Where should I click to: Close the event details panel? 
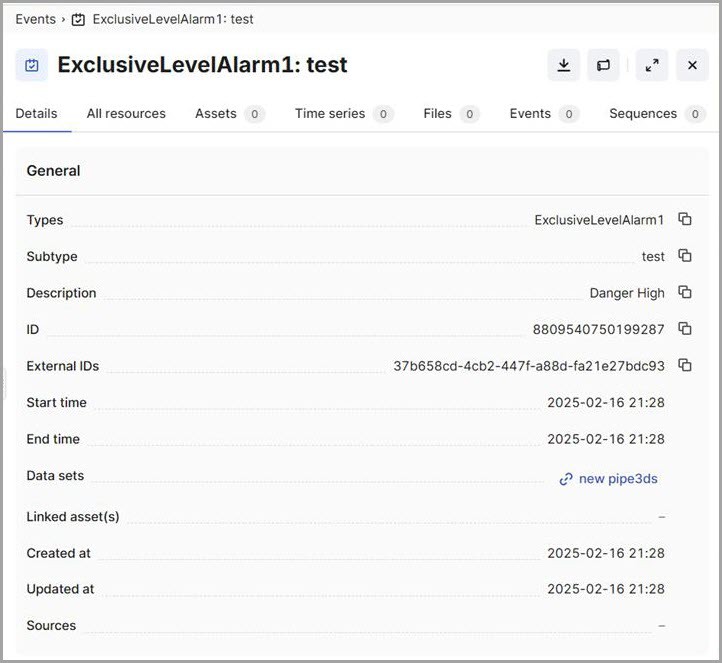pos(692,65)
